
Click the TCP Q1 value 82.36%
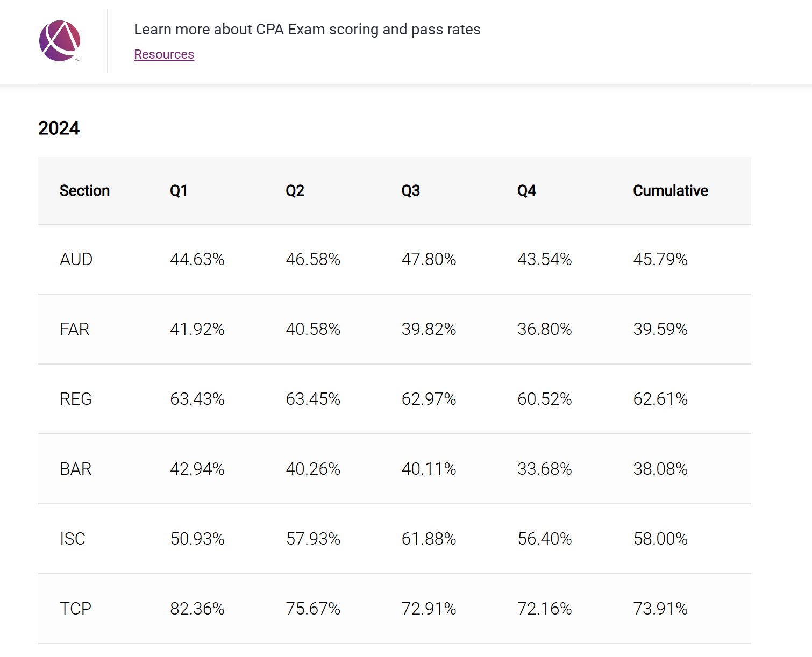pyautogui.click(x=197, y=609)
